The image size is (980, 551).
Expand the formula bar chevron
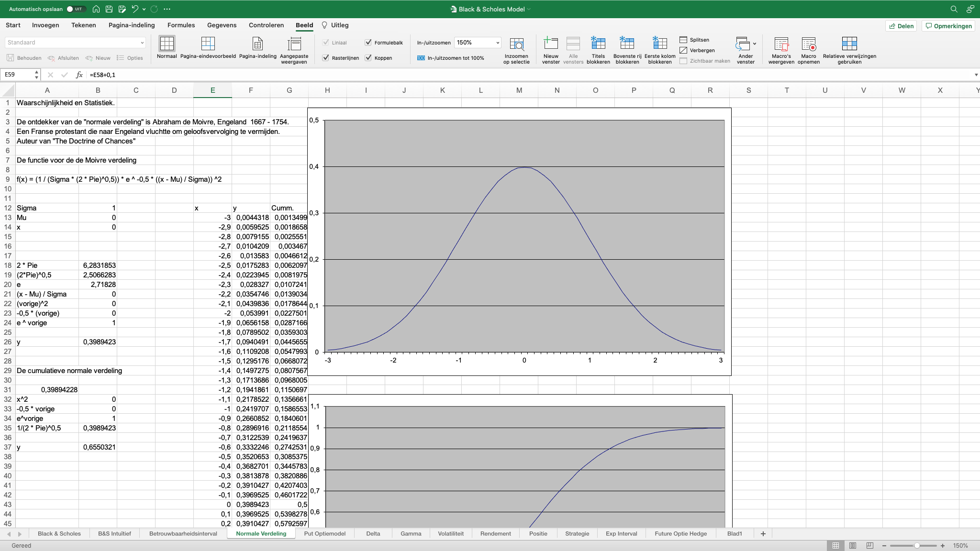(x=976, y=75)
